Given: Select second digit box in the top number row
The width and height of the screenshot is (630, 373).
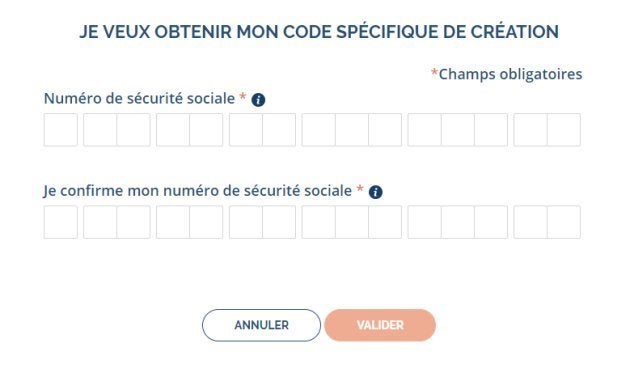Looking at the screenshot, I should (x=100, y=130).
